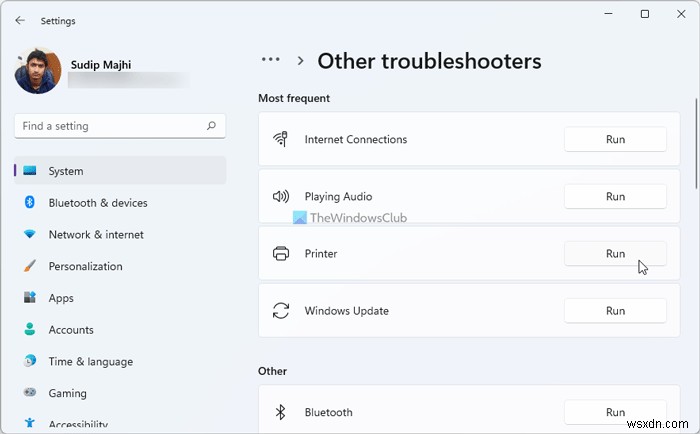This screenshot has width=700, height=434.
Task: Click the Find a setting search box
Action: pyautogui.click(x=110, y=127)
